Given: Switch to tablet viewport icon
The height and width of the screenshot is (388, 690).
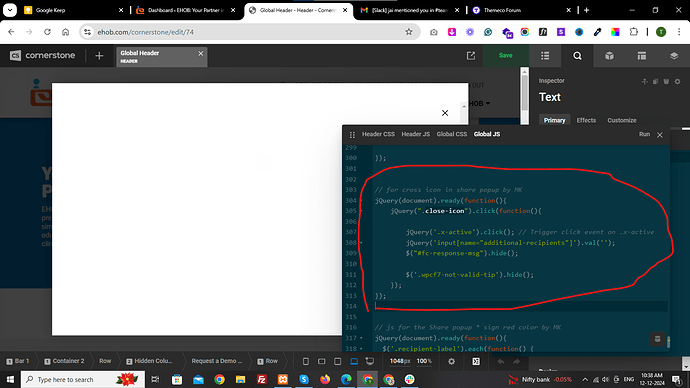Looking at the screenshot, I should point(338,361).
